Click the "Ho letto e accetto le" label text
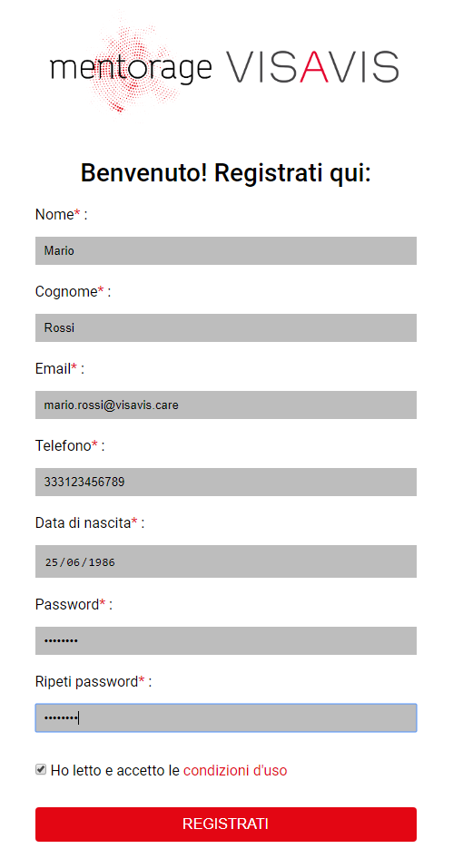Screen dimensions: 463x868 coord(115,770)
